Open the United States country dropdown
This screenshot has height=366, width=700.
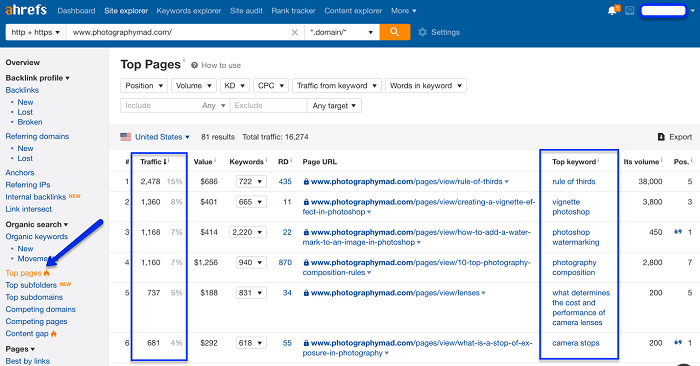(162, 137)
